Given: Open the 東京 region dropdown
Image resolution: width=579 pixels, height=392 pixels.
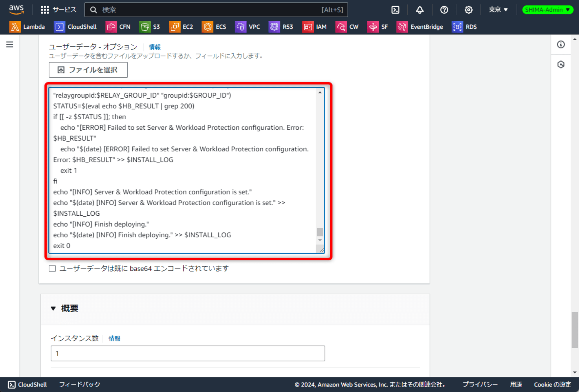Looking at the screenshot, I should 498,10.
